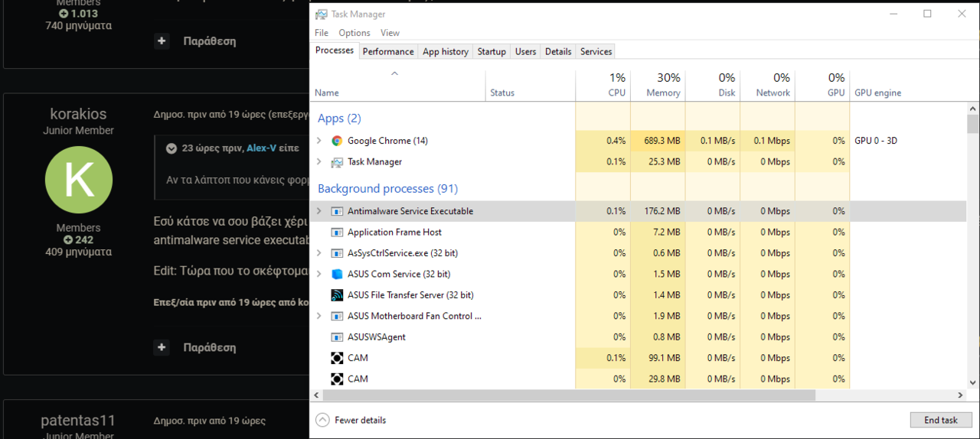Click 'Apps (2)' group header
The width and height of the screenshot is (980, 439).
[339, 119]
